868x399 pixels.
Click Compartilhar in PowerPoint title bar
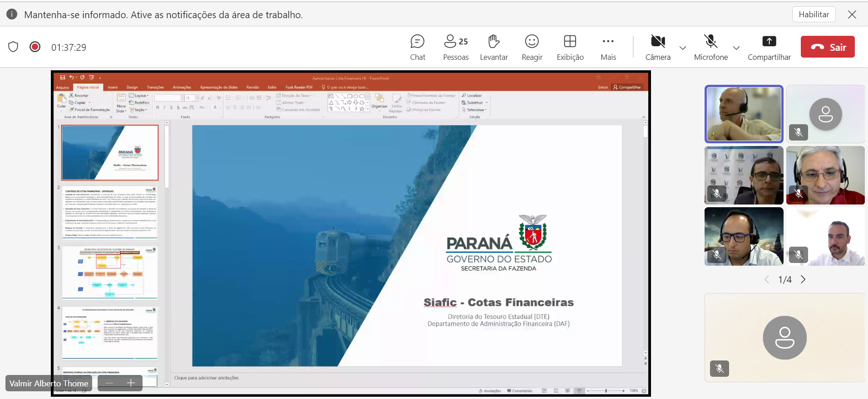(x=627, y=88)
